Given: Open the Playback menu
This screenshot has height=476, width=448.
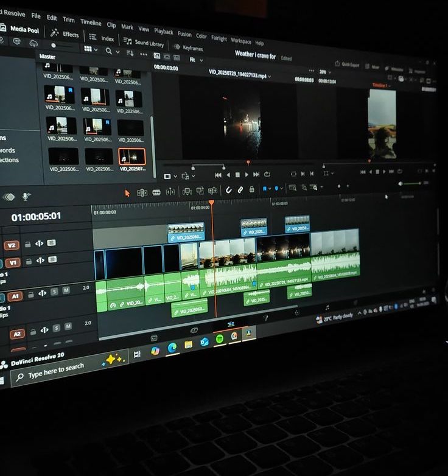Looking at the screenshot, I should (164, 31).
